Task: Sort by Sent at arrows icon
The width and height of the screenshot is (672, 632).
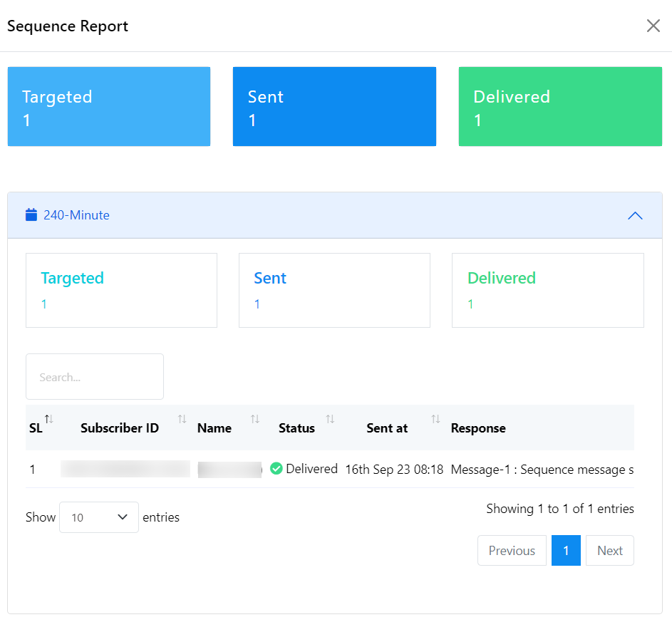Action: 435,419
